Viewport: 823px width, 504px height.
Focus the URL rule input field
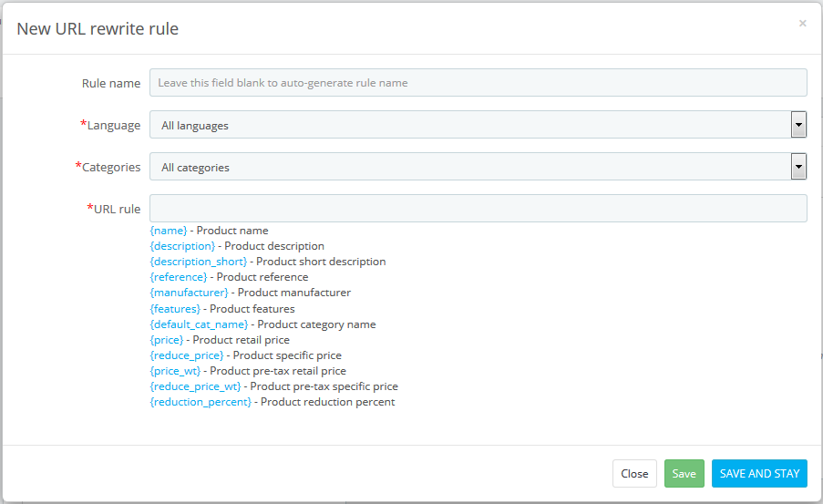pos(478,208)
